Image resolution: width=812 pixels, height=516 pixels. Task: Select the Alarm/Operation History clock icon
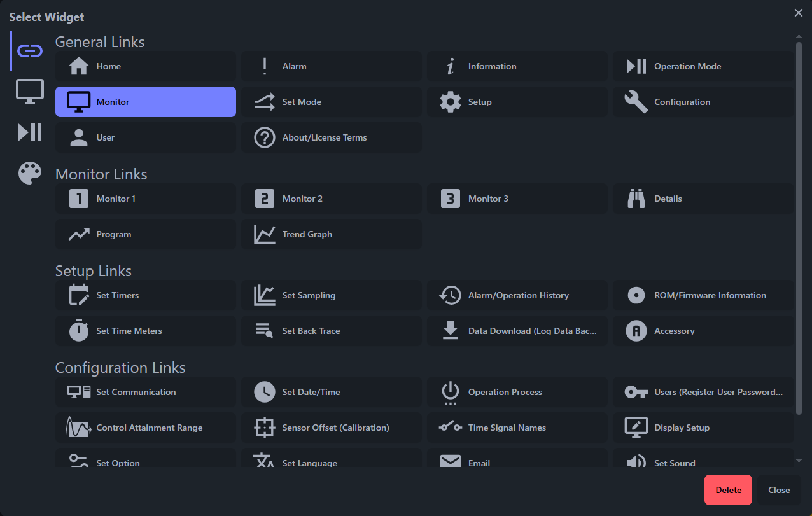pos(451,295)
